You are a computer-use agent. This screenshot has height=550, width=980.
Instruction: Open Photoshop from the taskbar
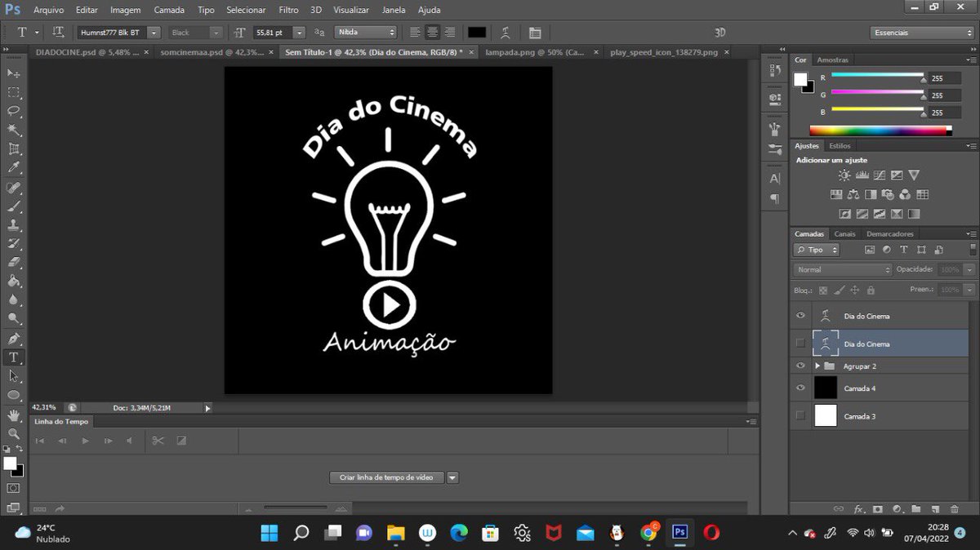tap(679, 533)
